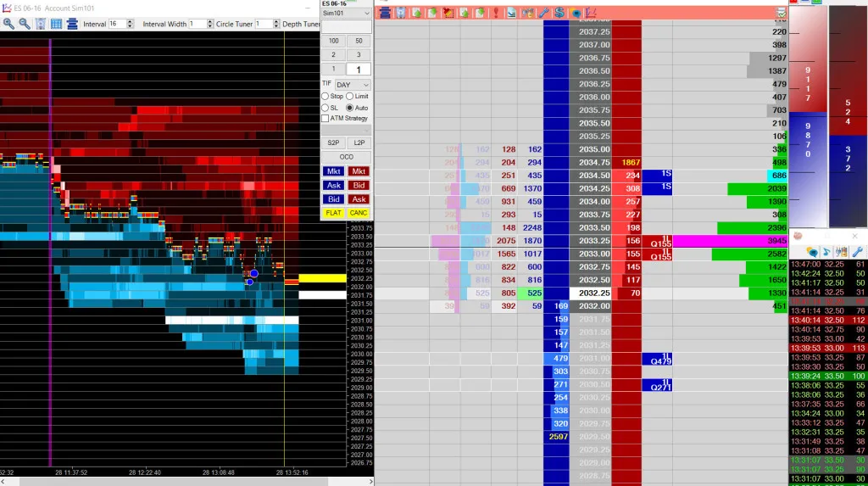Image resolution: width=868 pixels, height=486 pixels.
Task: Click the chat bubble icon in time and sales panel
Action: 811,252
